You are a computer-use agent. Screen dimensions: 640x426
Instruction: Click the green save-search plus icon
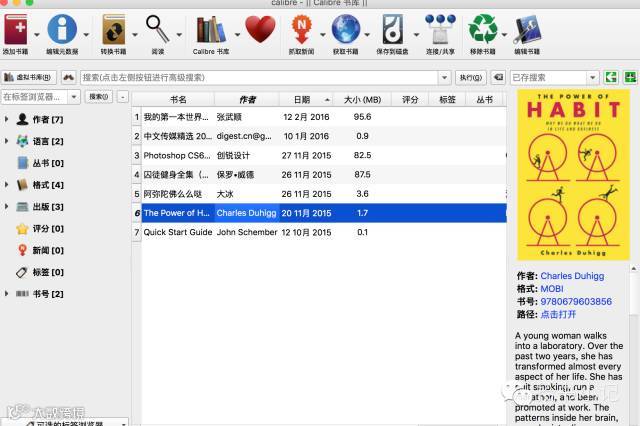pos(630,77)
